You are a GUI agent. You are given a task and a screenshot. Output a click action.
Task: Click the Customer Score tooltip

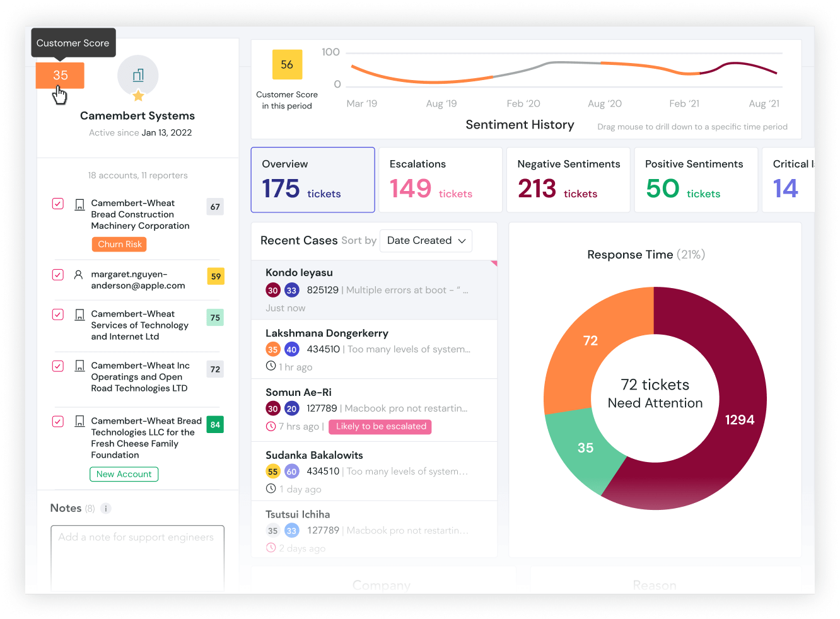[x=73, y=43]
